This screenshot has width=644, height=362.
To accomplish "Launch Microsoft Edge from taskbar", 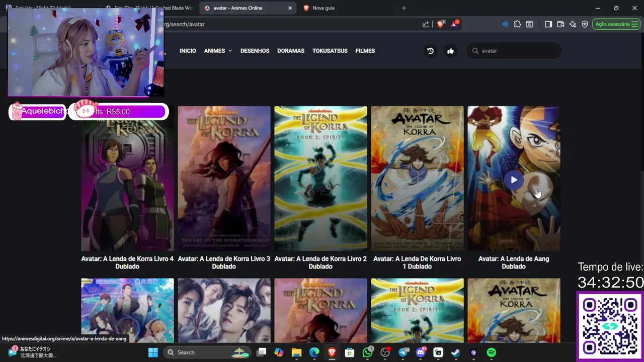I will [314, 352].
